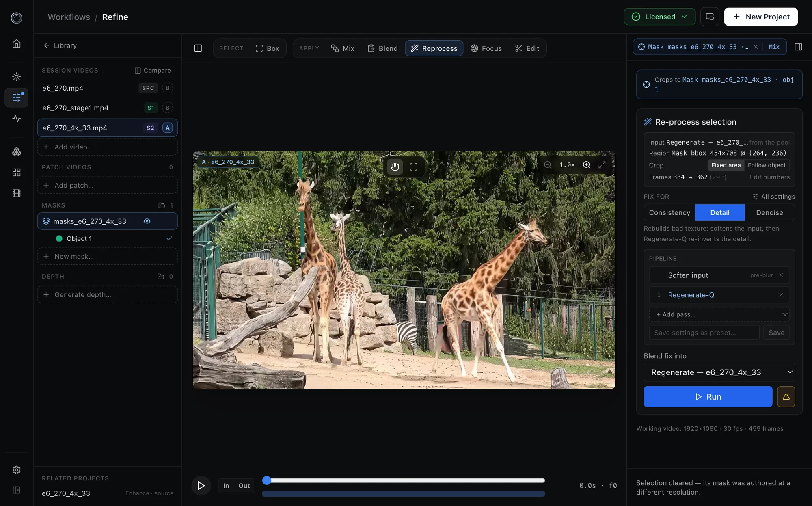Viewport: 812px width, 506px height.
Task: Toggle Compare mode for session videos
Action: click(153, 71)
